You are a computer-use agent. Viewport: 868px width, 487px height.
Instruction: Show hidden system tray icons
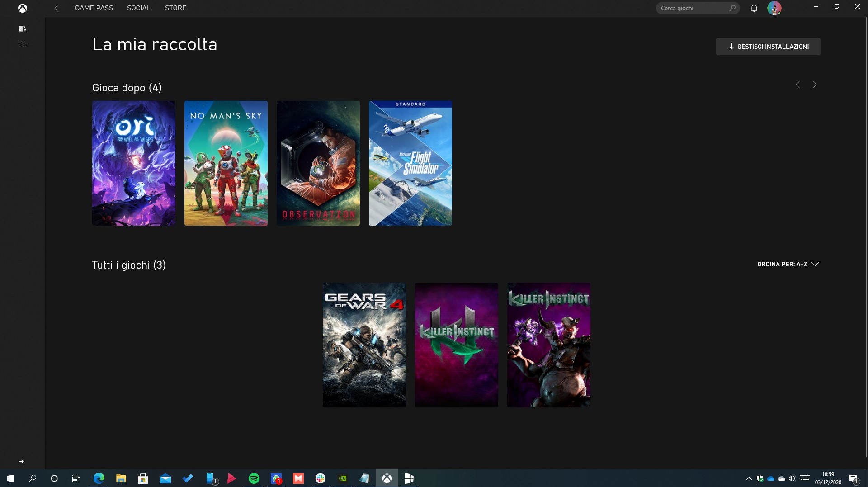(x=749, y=478)
